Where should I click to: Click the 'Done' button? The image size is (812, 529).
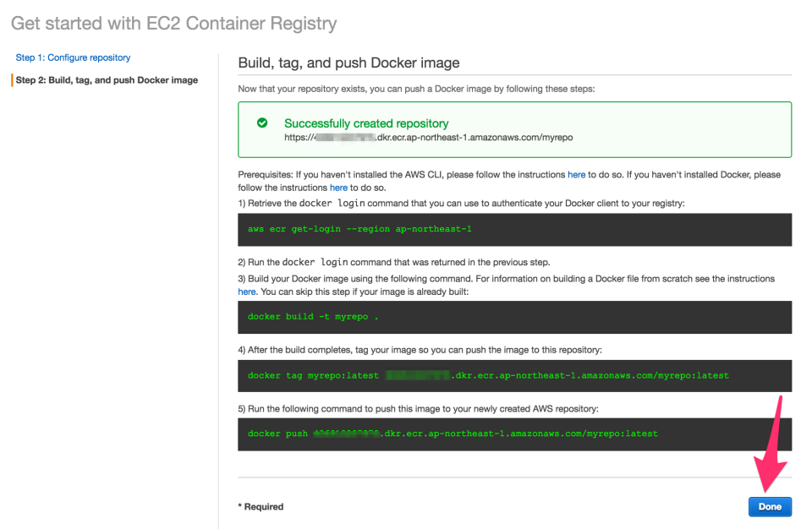[x=769, y=506]
